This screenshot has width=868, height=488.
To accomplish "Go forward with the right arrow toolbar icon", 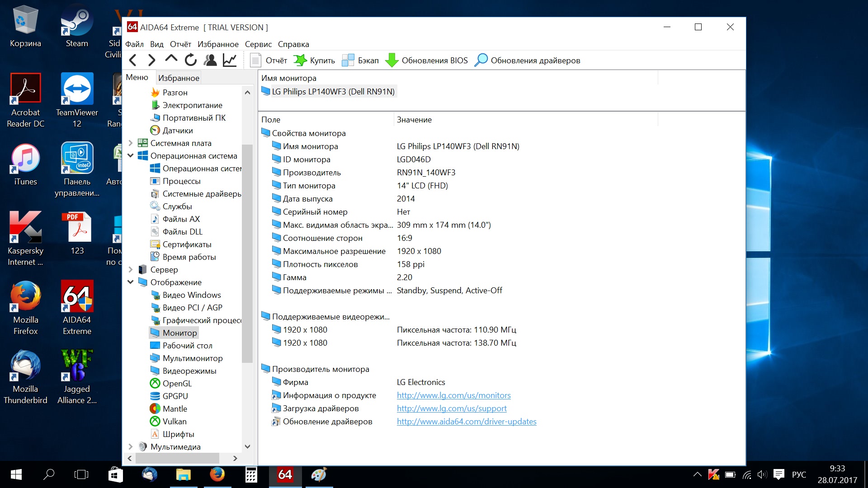I will coord(151,60).
